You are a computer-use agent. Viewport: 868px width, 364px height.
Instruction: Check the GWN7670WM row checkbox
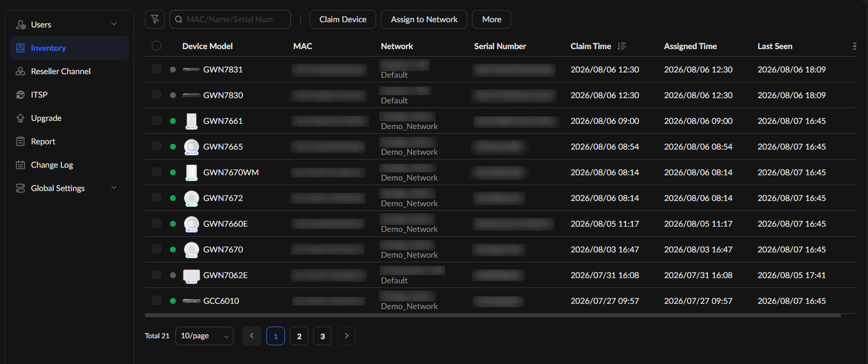pos(156,172)
